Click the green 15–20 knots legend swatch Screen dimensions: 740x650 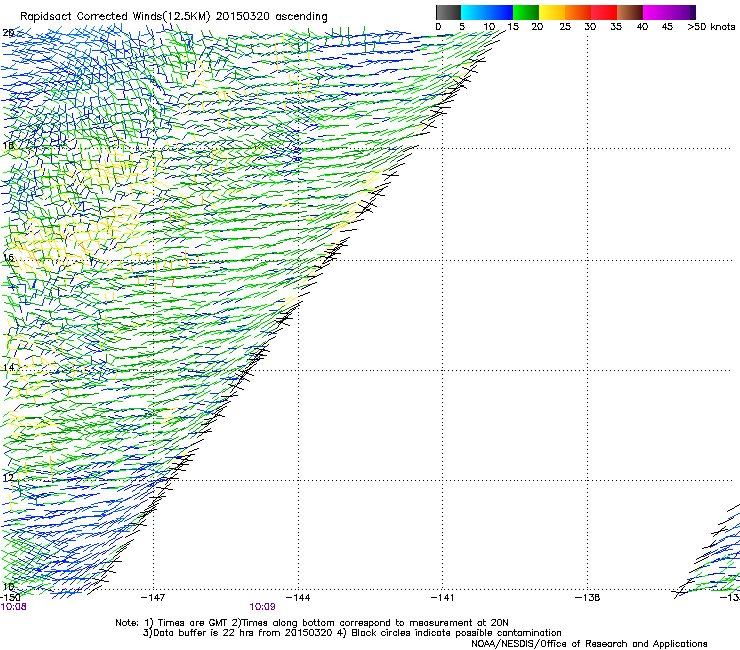click(x=526, y=12)
